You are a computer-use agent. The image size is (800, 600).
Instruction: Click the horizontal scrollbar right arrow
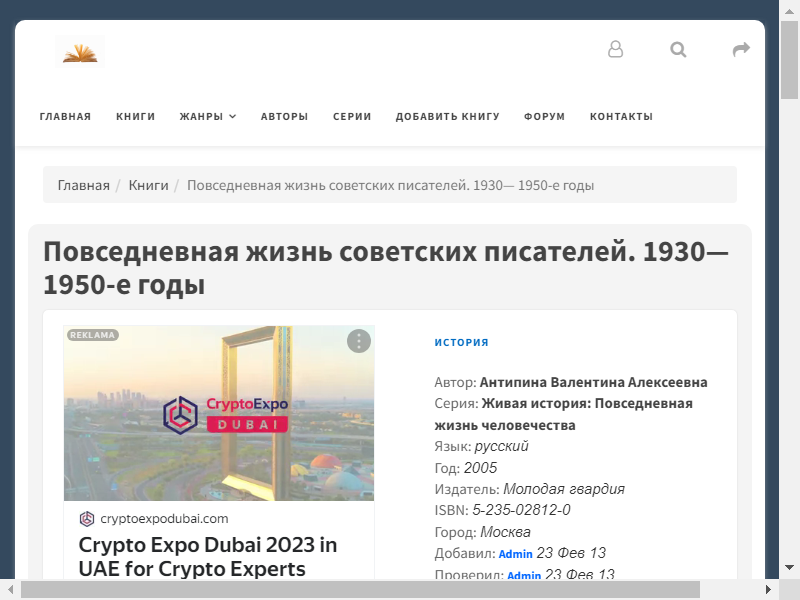click(x=768, y=590)
